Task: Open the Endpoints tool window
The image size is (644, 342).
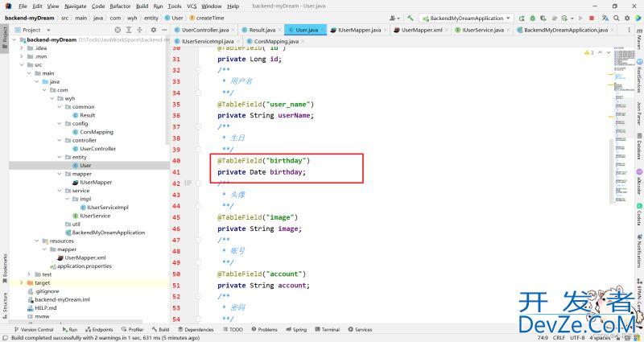Action: [x=99, y=329]
